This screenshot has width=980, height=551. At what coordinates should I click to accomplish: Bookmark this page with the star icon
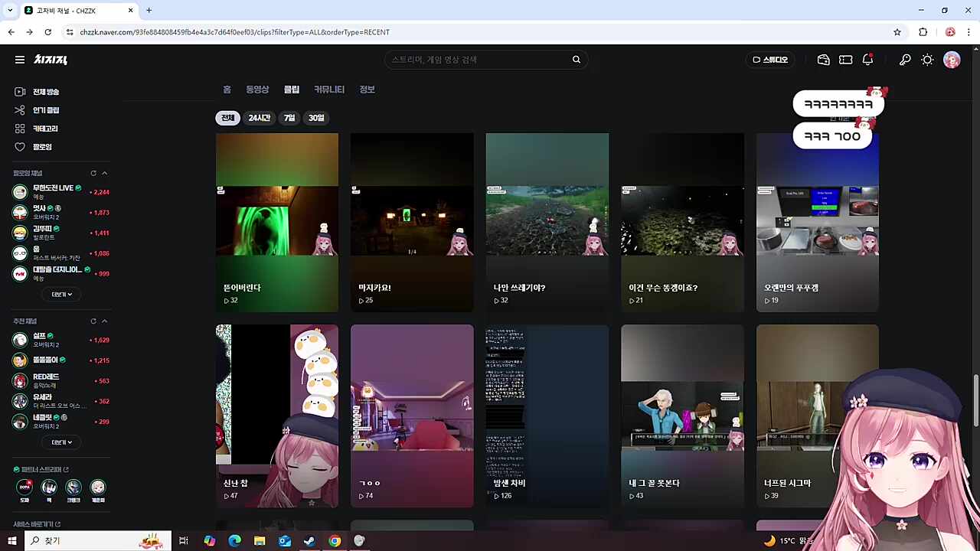coord(897,32)
